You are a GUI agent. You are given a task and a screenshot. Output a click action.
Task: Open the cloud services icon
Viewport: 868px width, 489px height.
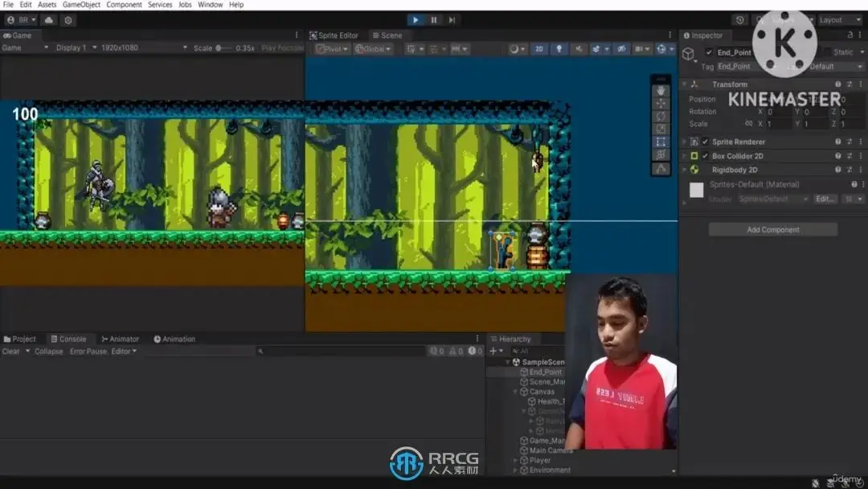coord(49,20)
